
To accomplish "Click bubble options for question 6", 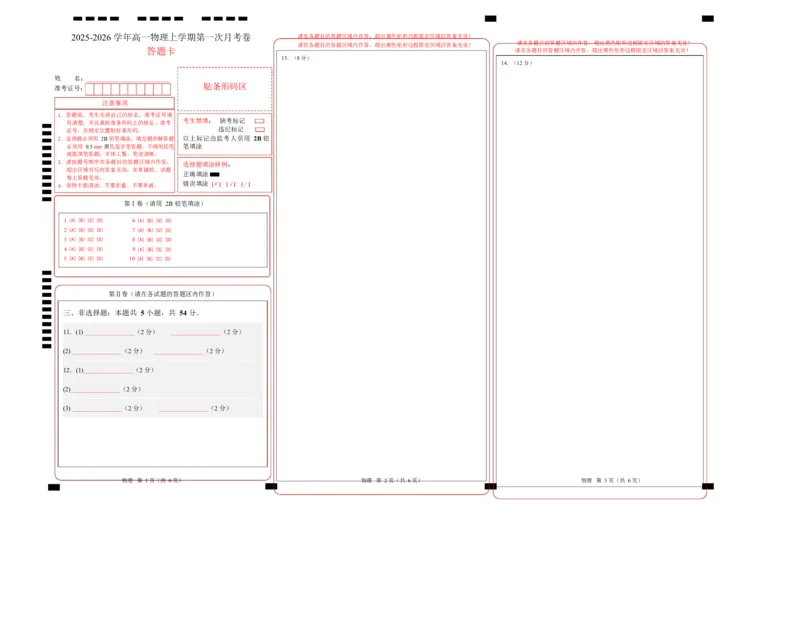I will coord(149,220).
